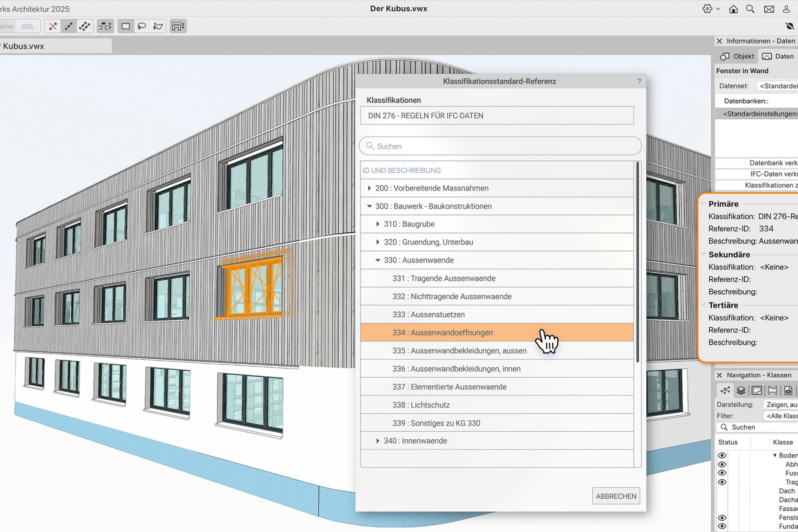Open the dialog help via the question mark

[639, 81]
